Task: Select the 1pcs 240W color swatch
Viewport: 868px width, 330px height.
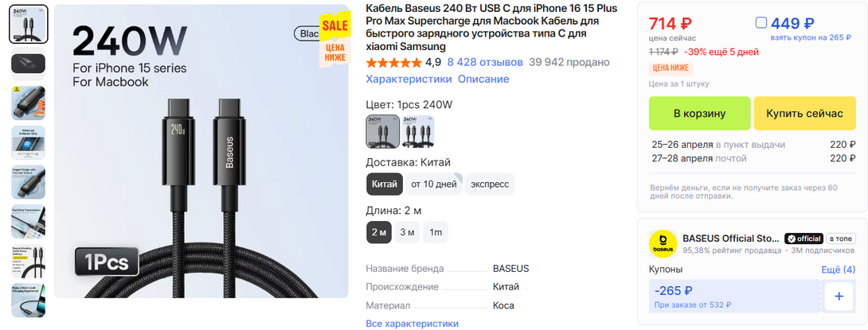Action: coord(382,131)
